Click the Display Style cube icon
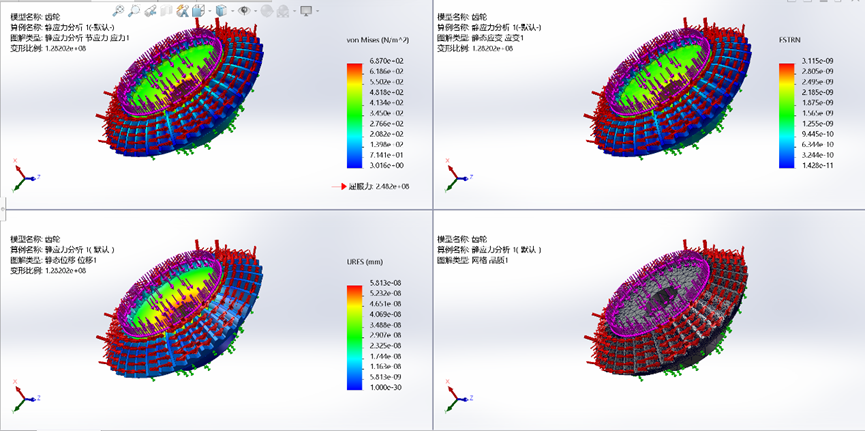Screen dimensions: 865x431 [x=221, y=11]
